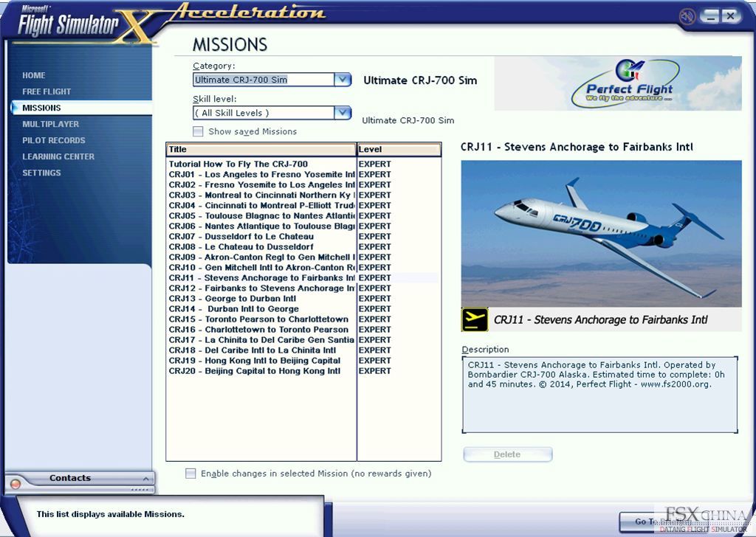Sort missions by Level column header
The image size is (756, 537).
click(x=399, y=149)
